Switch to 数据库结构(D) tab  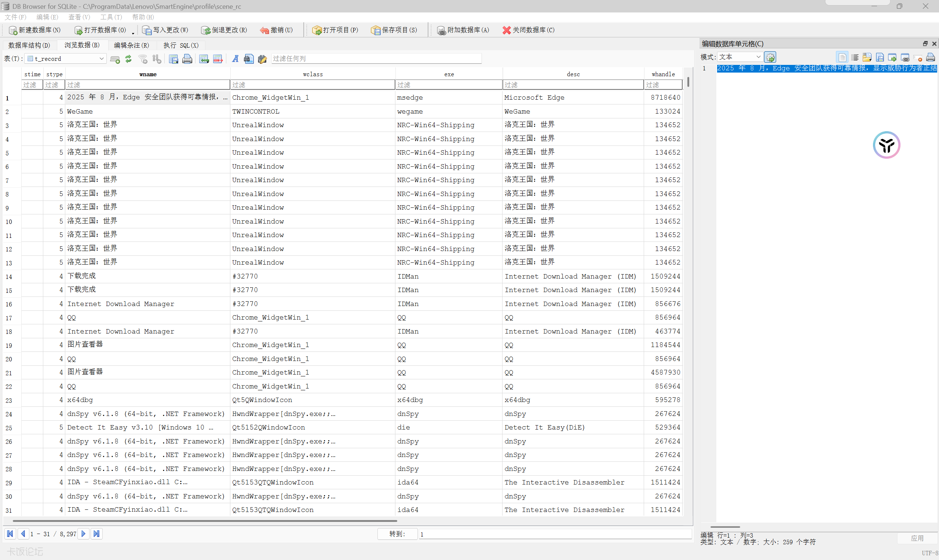tap(29, 45)
